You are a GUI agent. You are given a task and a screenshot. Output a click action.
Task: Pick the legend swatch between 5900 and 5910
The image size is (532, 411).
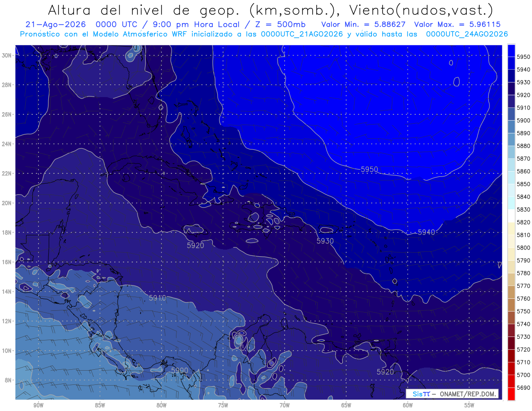coord(511,114)
